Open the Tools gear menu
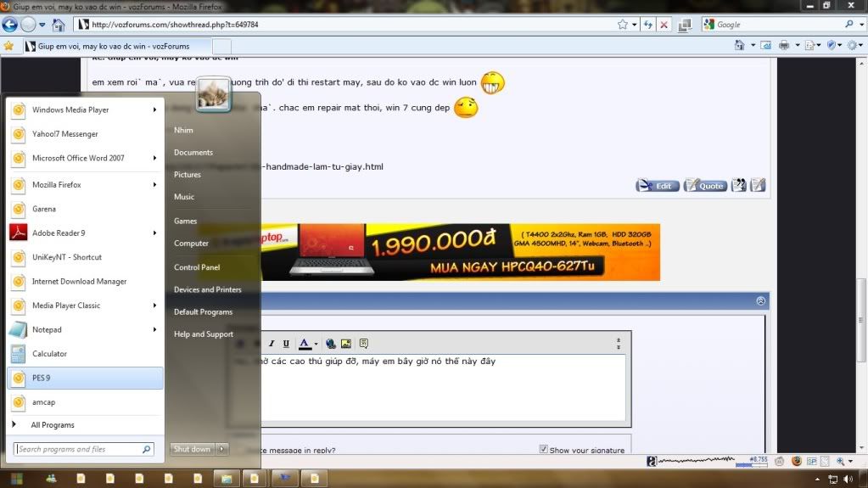This screenshot has width=868, height=488. tap(855, 46)
